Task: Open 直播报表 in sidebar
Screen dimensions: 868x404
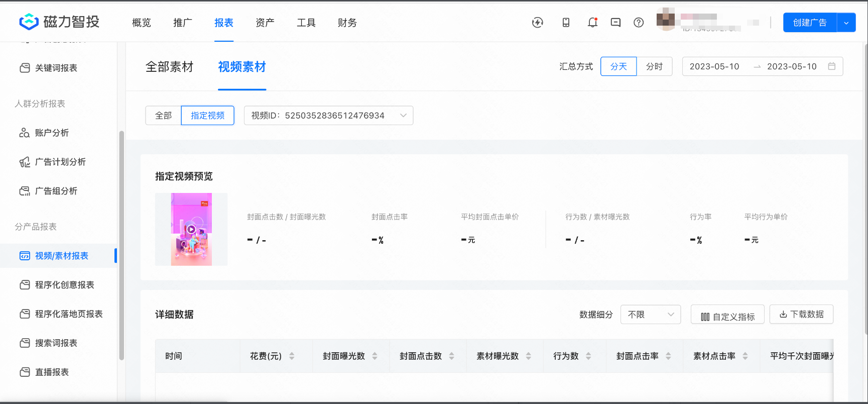Action: point(52,372)
